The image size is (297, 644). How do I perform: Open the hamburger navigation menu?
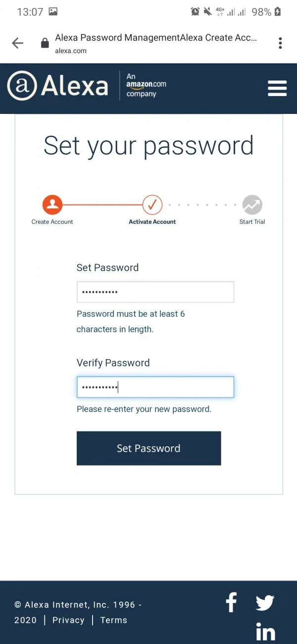[x=277, y=88]
